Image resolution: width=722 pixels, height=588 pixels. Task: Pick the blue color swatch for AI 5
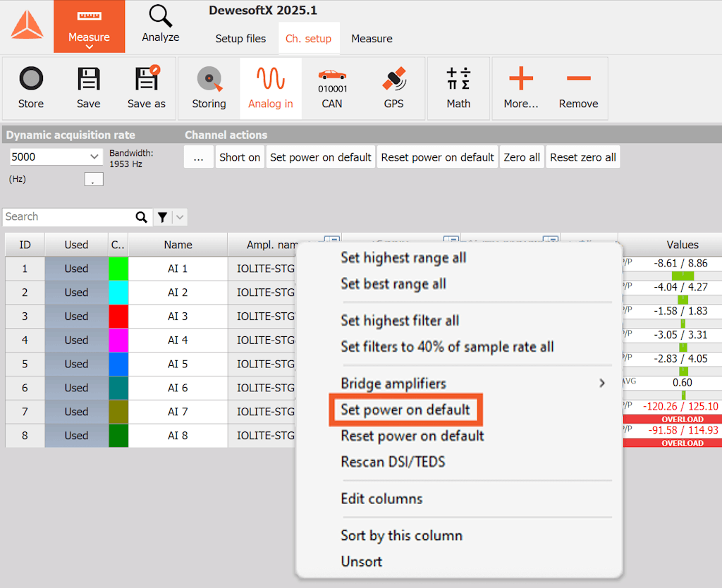[118, 365]
